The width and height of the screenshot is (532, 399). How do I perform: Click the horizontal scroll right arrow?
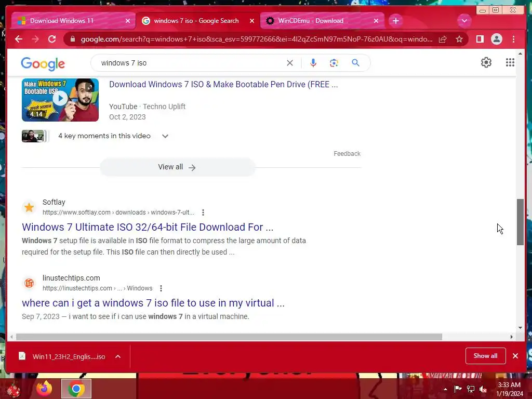coord(511,337)
